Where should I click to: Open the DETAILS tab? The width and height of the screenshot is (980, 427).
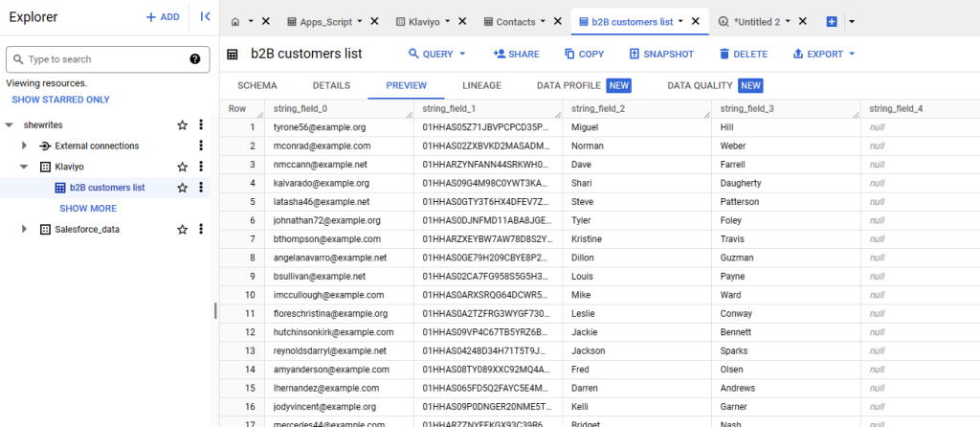331,85
